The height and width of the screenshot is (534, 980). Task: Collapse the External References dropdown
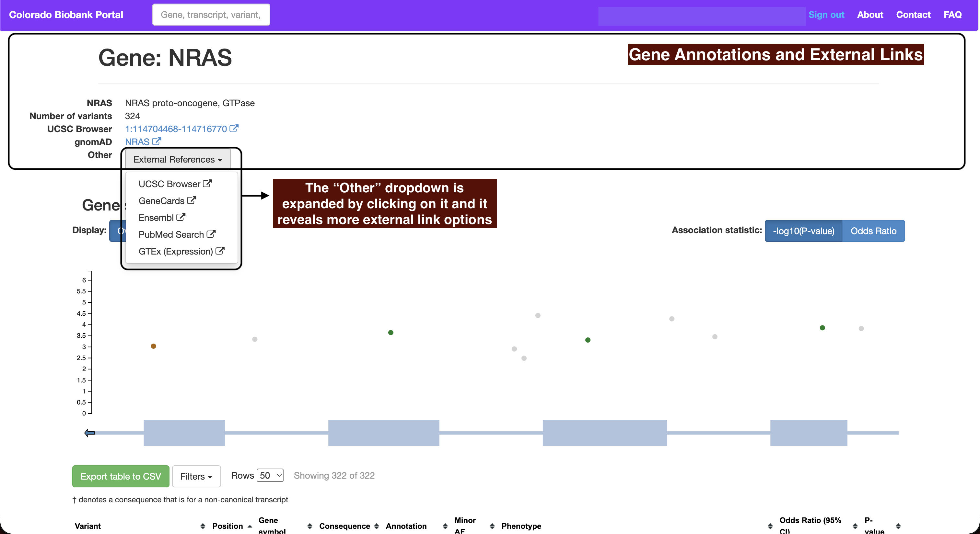178,159
